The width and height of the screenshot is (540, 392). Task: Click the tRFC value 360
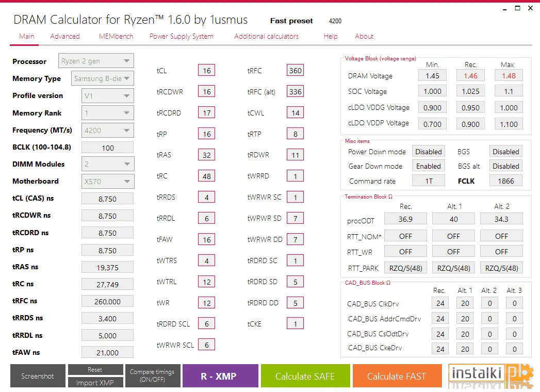[x=296, y=71]
